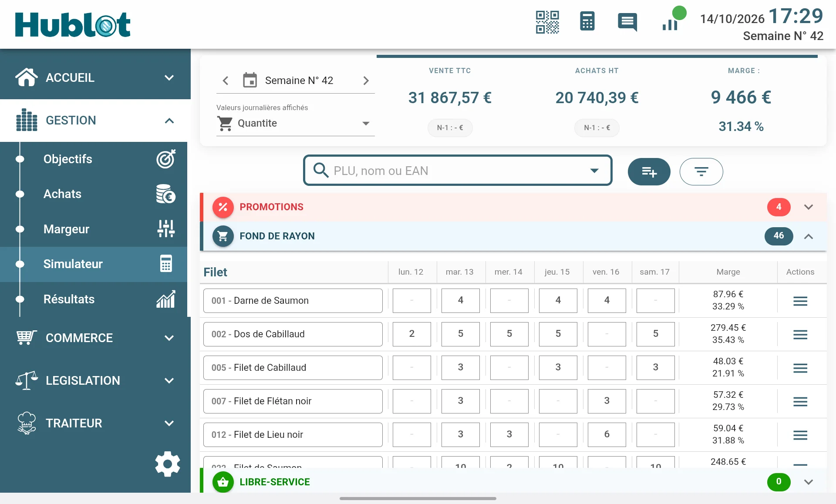836x504 pixels.
Task: Open the QR code scanner icon
Action: [x=547, y=22]
